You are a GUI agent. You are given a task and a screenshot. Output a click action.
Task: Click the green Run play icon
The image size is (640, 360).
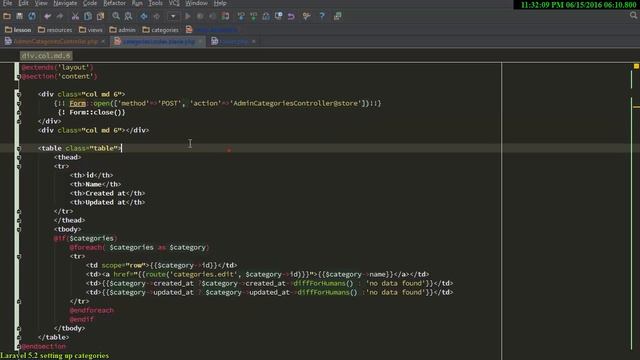tap(188, 16)
